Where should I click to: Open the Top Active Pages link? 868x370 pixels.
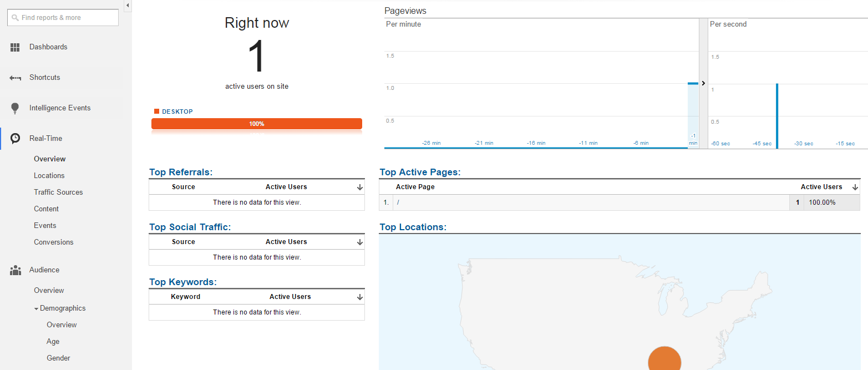point(420,173)
